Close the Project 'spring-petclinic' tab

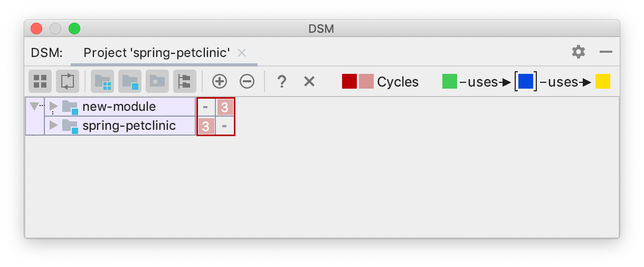pyautogui.click(x=242, y=53)
